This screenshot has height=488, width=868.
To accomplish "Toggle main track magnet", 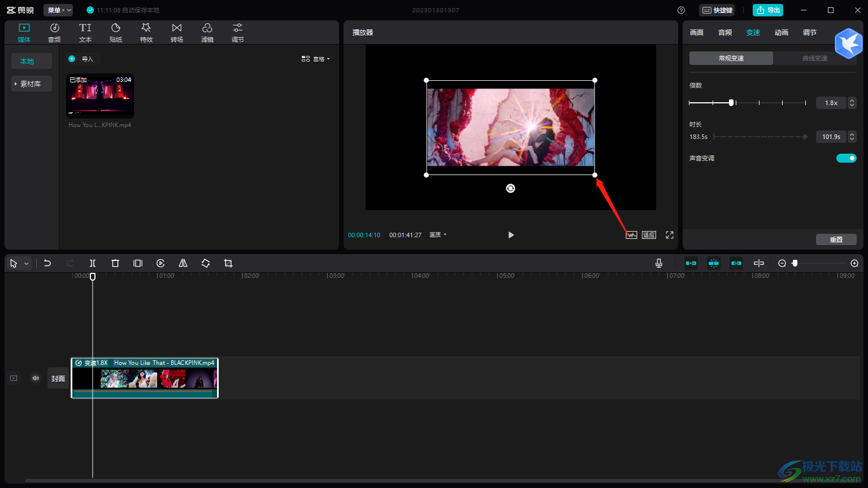I will click(691, 263).
